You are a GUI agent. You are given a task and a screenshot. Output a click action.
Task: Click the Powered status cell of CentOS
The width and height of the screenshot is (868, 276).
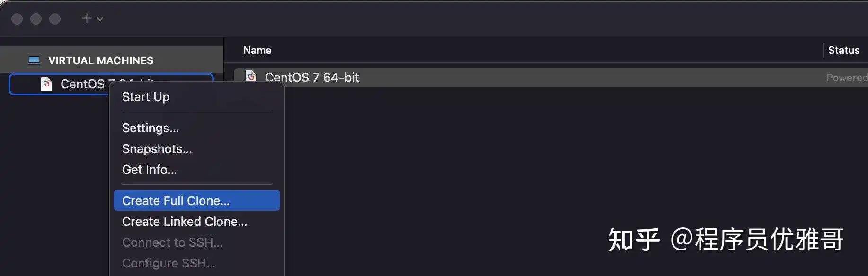[847, 78]
